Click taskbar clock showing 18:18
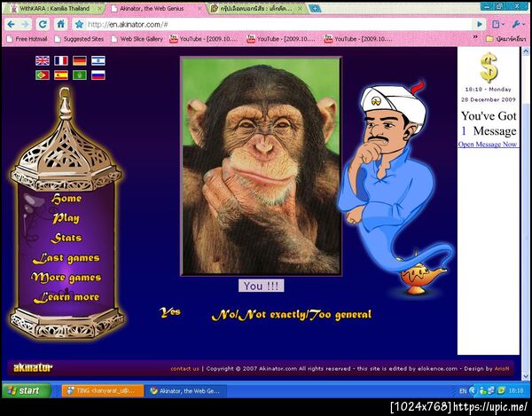 click(x=516, y=391)
